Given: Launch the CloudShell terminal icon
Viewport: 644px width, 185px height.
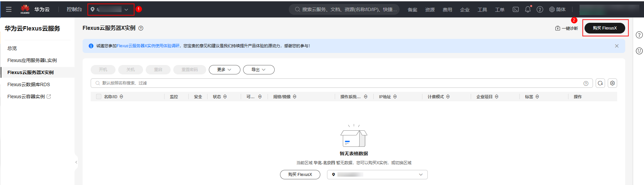Looking at the screenshot, I should pos(516,9).
